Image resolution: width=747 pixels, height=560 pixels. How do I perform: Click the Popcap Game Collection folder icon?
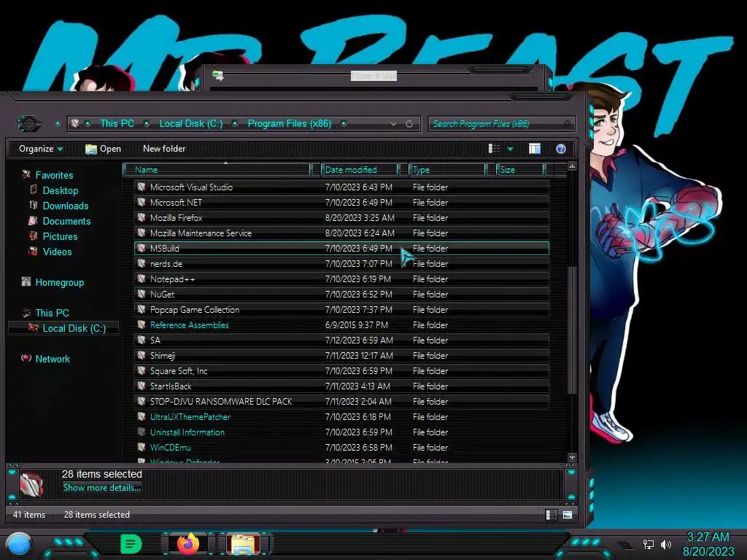tap(142, 309)
